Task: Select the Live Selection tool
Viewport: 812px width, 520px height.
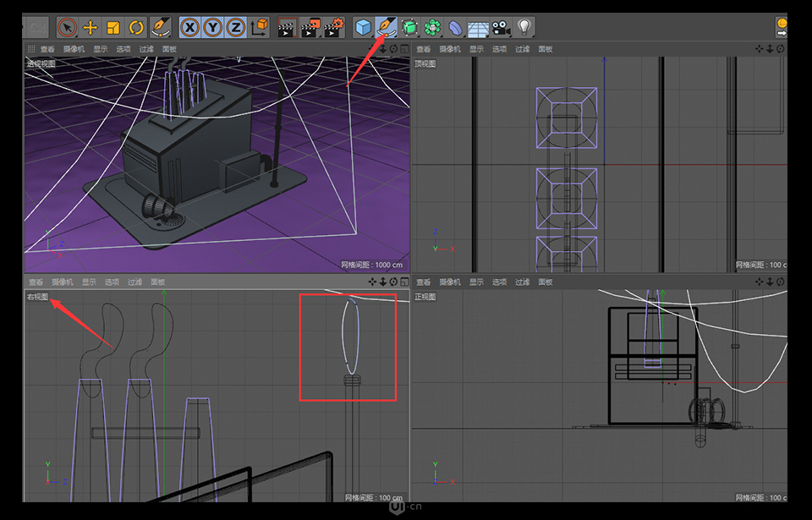Action: click(67, 27)
